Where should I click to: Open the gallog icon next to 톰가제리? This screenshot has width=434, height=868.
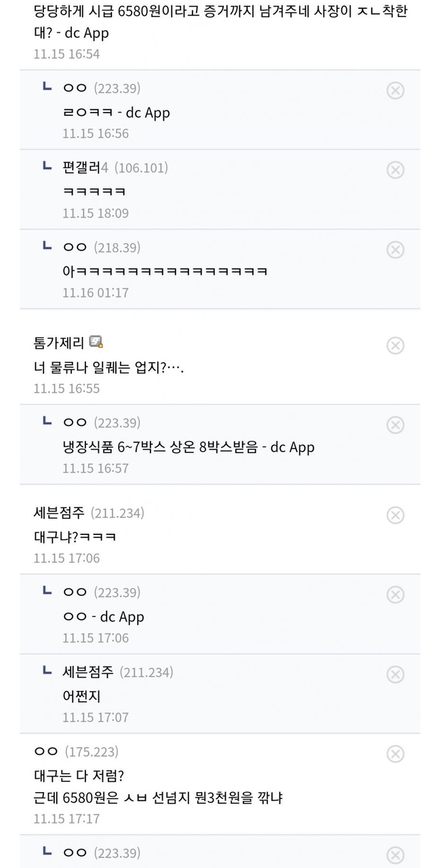tap(96, 342)
